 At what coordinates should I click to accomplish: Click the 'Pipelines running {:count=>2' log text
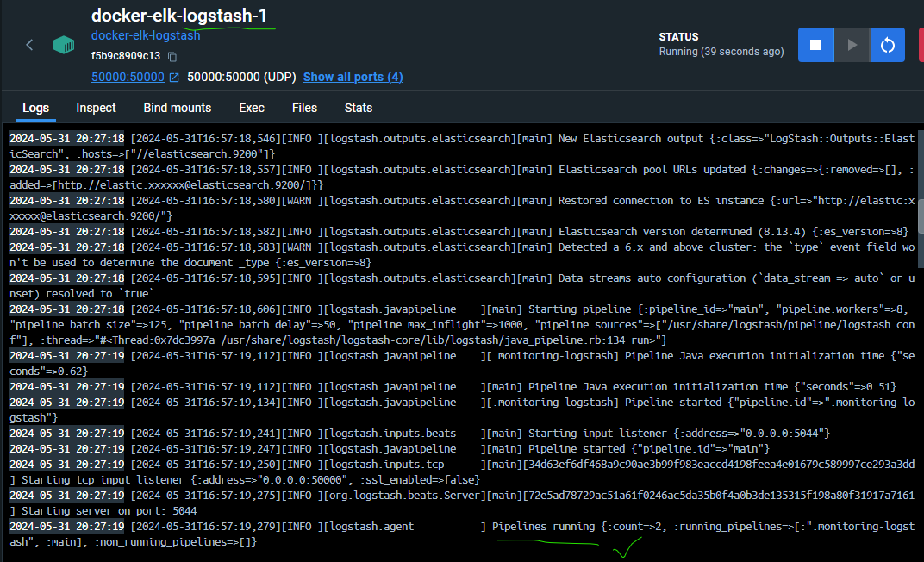coord(578,527)
